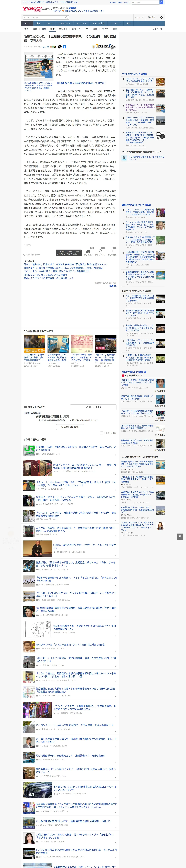Viewport: 186px width, 868px height.
Task: Open the トップ navigation tab
Action: coord(27,24)
